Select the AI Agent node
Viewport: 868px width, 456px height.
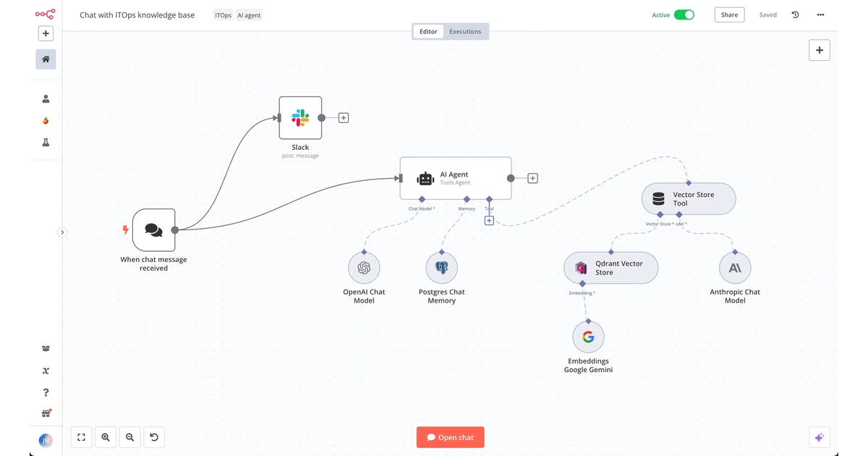[x=456, y=178]
